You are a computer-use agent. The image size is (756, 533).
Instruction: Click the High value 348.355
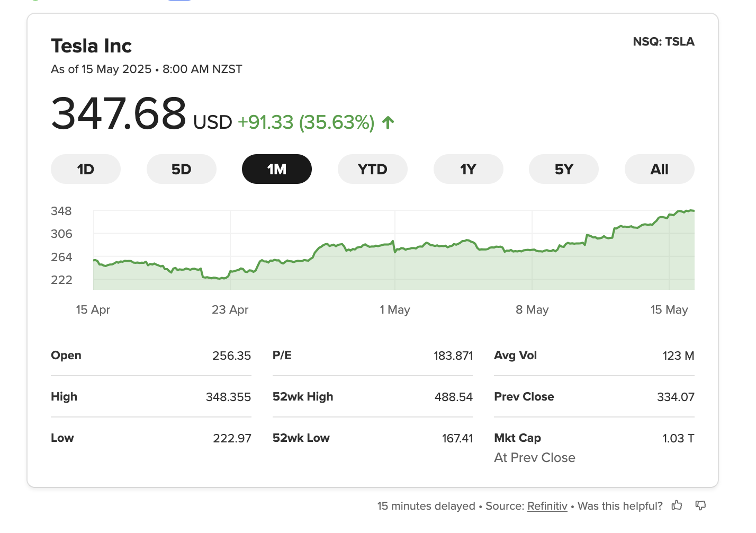tap(228, 397)
